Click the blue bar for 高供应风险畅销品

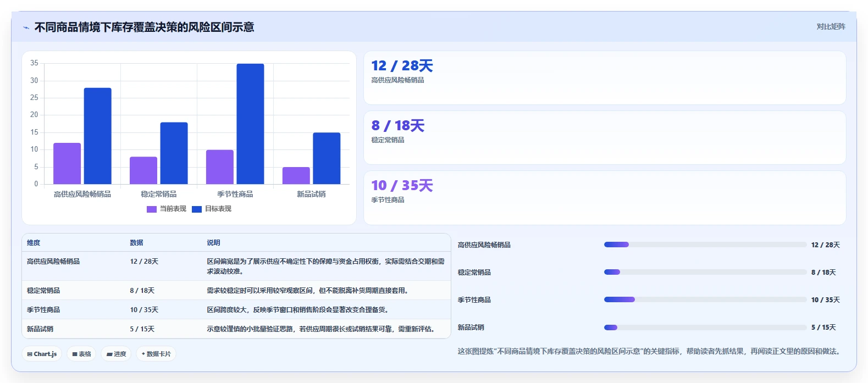pyautogui.click(x=98, y=136)
